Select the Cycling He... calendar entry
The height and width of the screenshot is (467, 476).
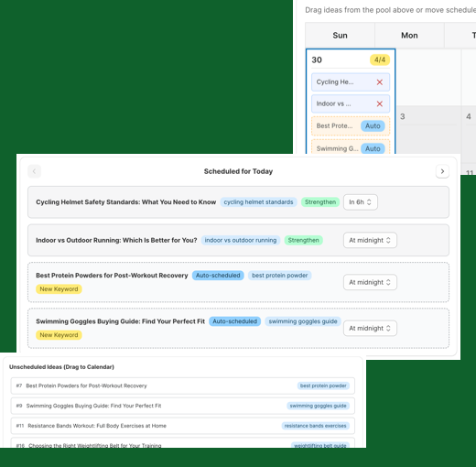click(x=351, y=82)
